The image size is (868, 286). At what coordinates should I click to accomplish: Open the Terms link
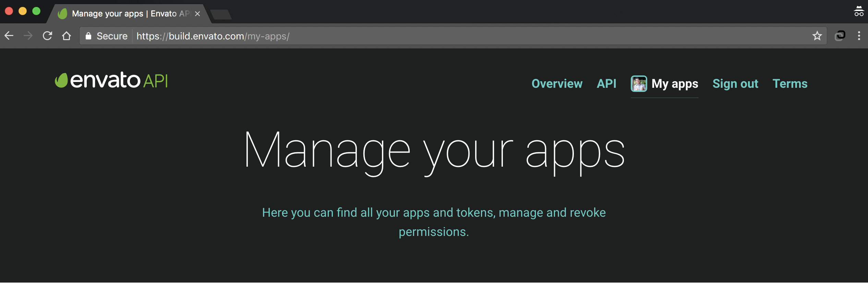coord(790,84)
